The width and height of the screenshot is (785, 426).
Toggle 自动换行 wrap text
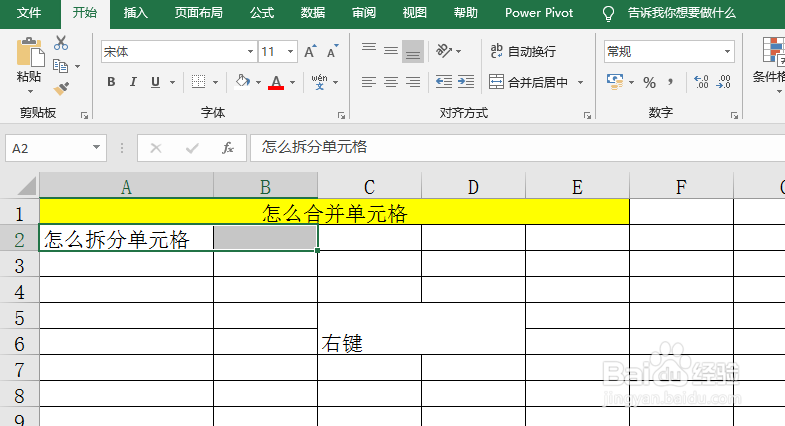pos(523,51)
